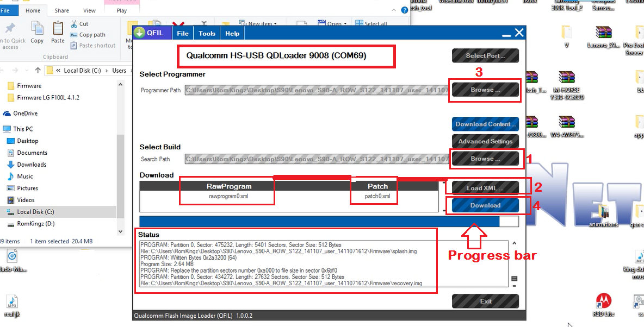This screenshot has width=644, height=327.
Task: Open Firmware folder in navigation pane
Action: click(x=29, y=86)
